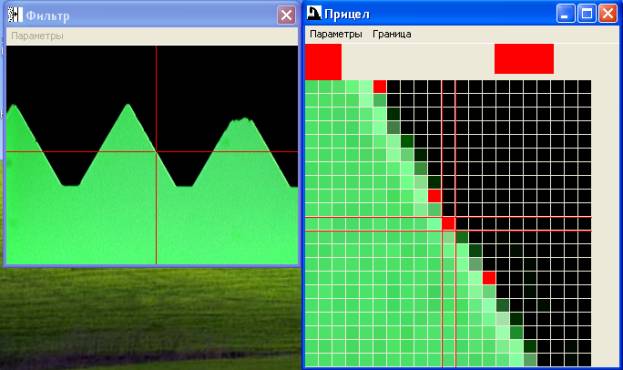Open the Параметры menu in Фильтр window
Viewport: 623px width, 370px height.
click(x=37, y=36)
